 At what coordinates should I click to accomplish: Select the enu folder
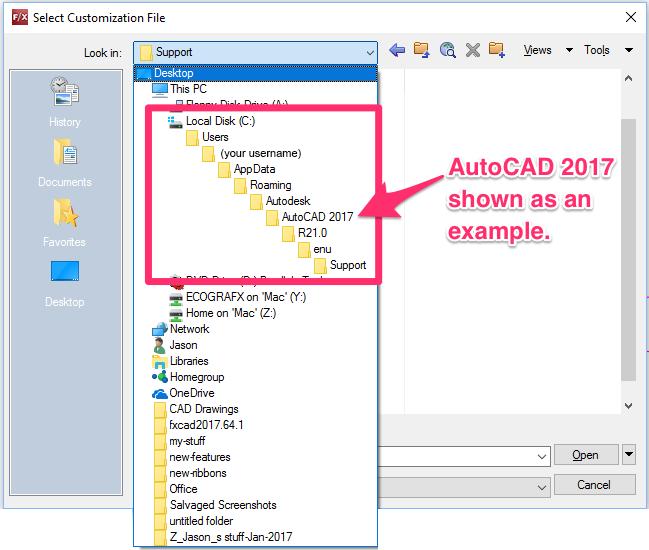tap(315, 249)
